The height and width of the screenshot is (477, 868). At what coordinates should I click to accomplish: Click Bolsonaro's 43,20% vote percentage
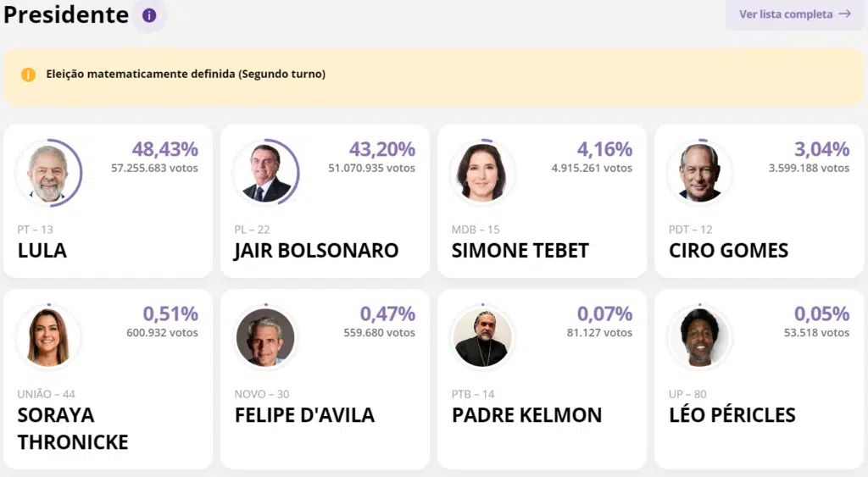381,150
